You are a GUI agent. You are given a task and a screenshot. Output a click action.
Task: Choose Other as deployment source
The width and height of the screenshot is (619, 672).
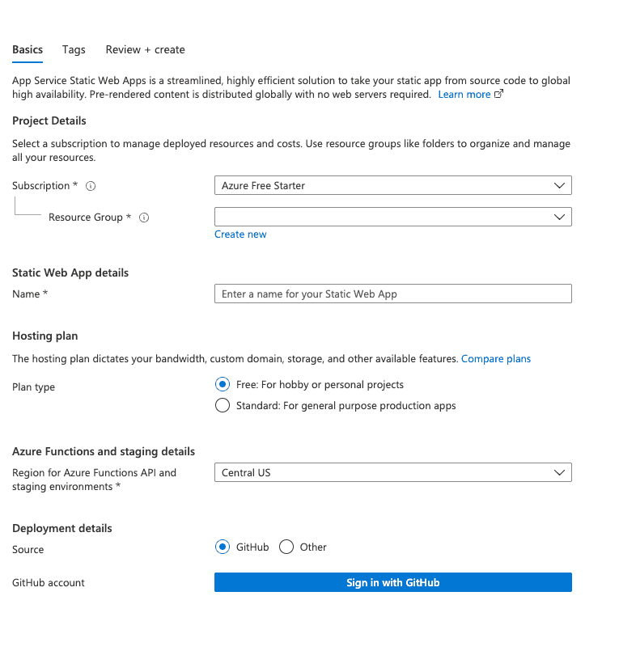tap(286, 547)
